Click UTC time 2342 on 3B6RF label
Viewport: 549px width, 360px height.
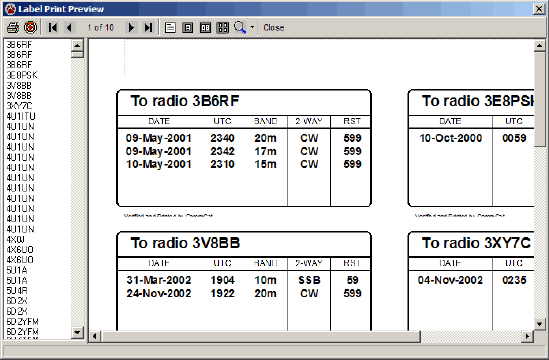222,151
